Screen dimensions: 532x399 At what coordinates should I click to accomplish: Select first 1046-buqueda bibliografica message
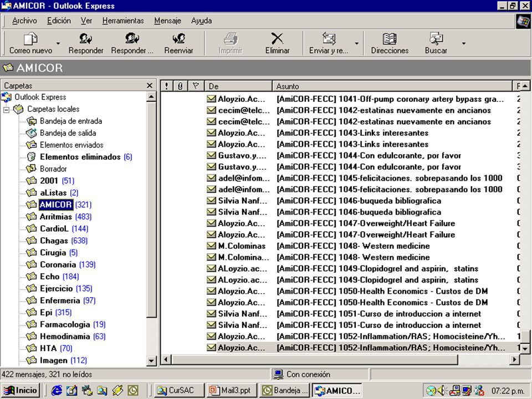(x=341, y=201)
